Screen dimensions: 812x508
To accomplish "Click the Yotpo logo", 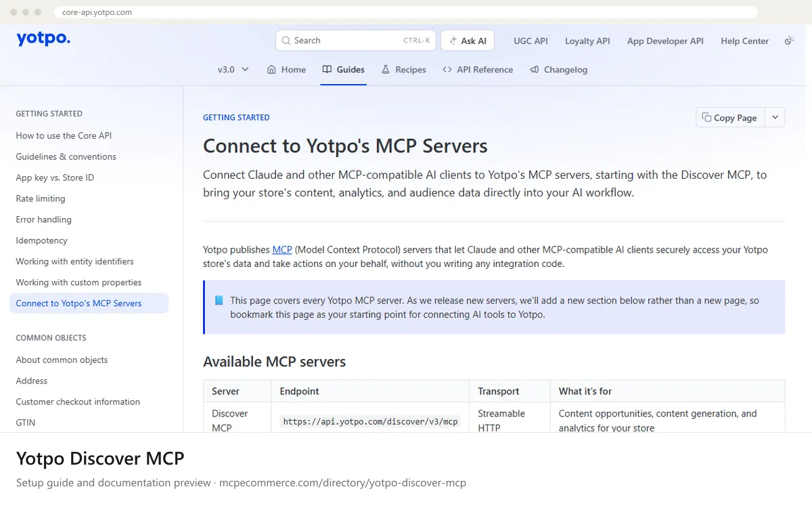I will click(x=43, y=39).
